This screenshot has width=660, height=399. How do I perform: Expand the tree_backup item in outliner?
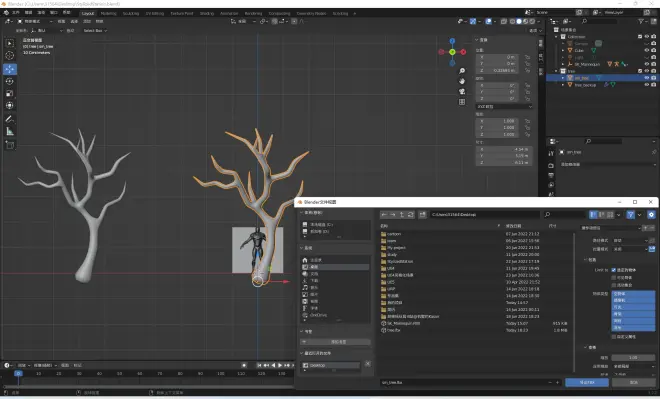point(563,85)
